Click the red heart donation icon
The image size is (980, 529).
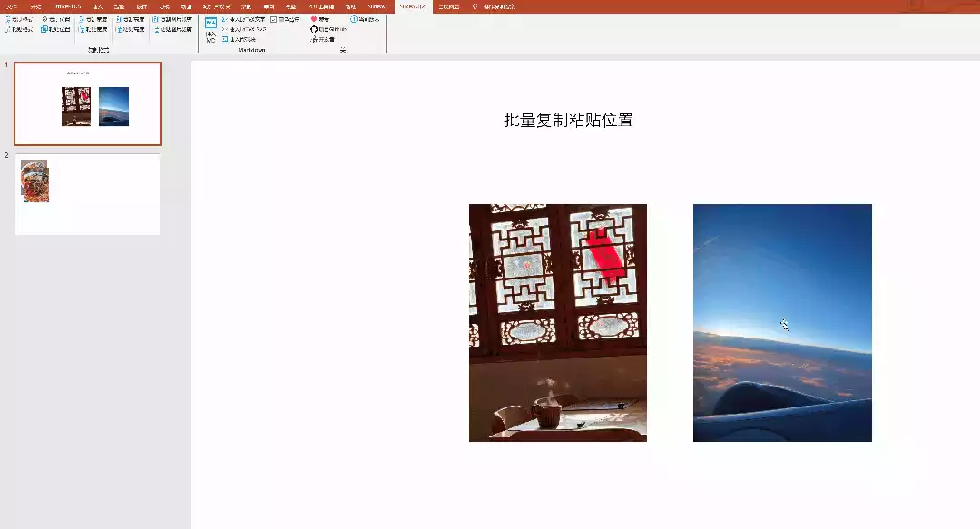click(314, 19)
